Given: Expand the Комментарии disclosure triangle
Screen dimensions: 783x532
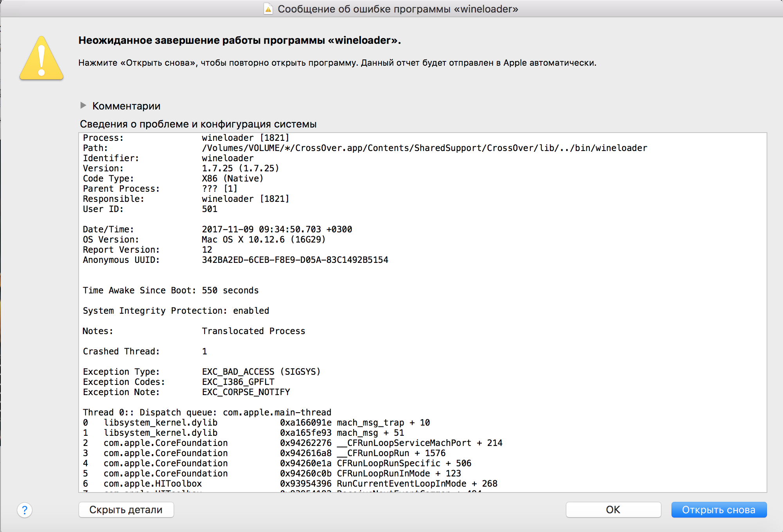Looking at the screenshot, I should (83, 106).
